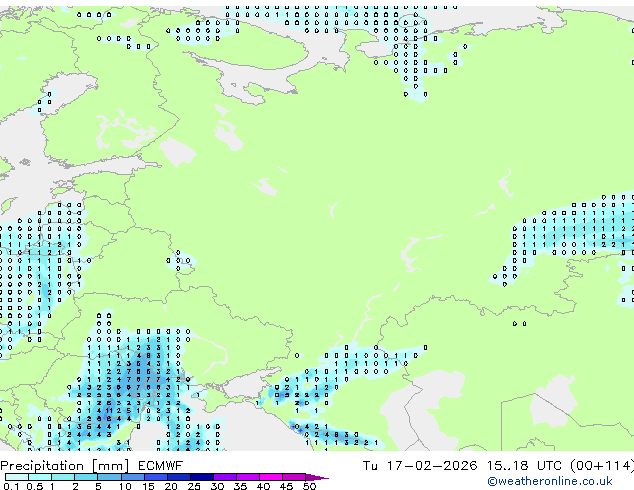This screenshot has width=634, height=490.
Task: Click the legend value '50'
Action: [x=309, y=486]
